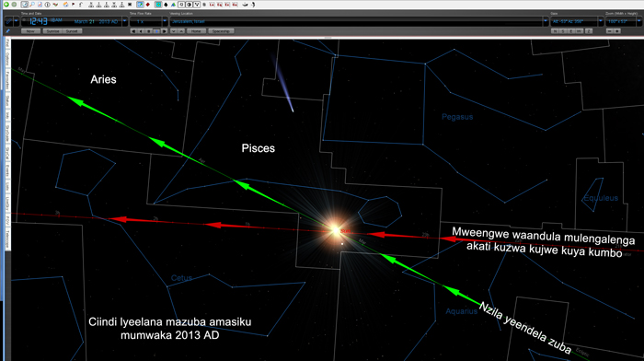644x361 pixels.
Task: Click the half-filled circle toolbar icon
Action: point(189,4)
